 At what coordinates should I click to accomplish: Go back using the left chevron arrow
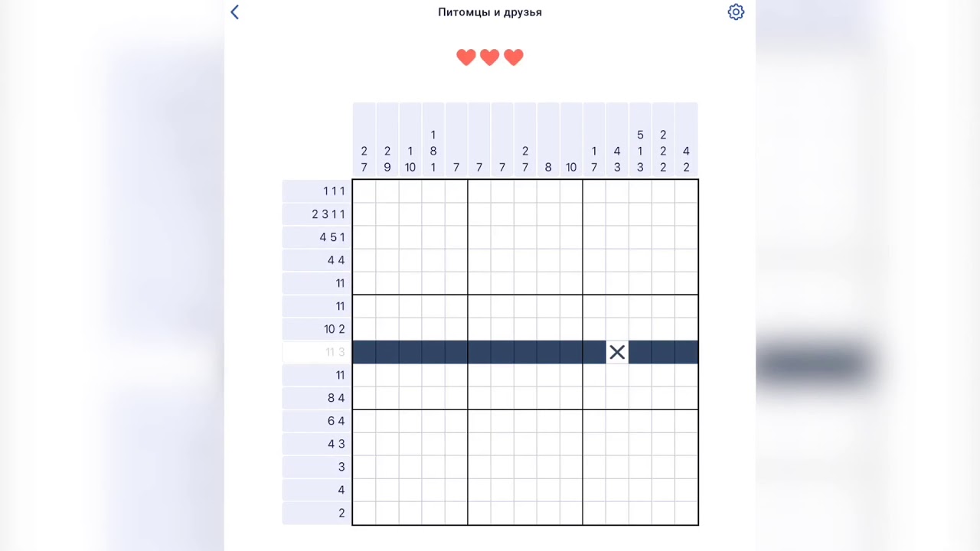pyautogui.click(x=235, y=12)
